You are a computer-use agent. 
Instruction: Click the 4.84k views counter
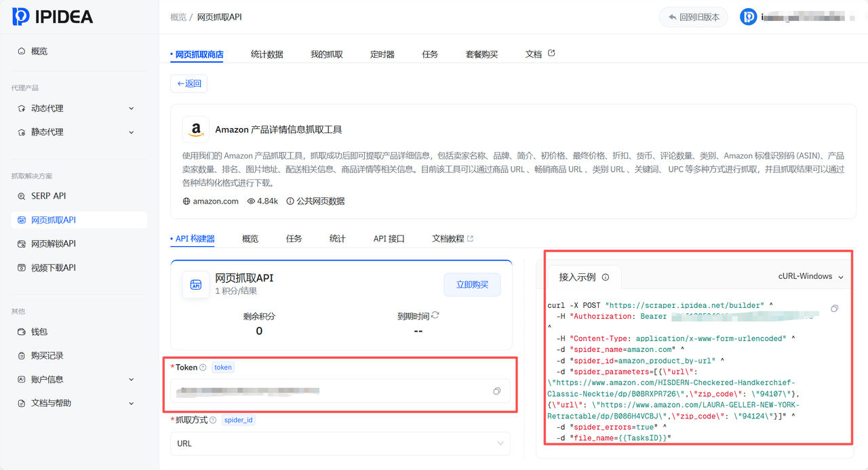point(262,201)
